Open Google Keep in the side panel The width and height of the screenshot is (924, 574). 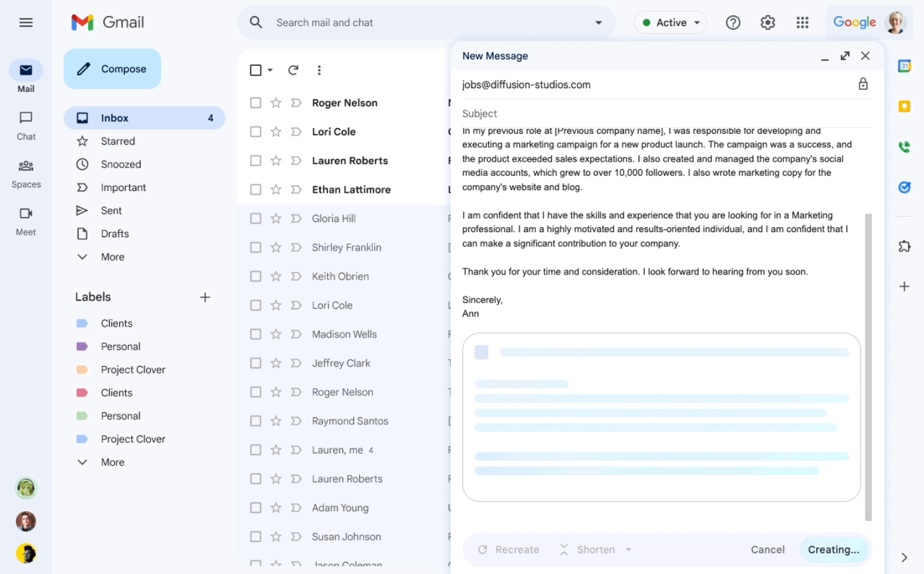point(905,107)
